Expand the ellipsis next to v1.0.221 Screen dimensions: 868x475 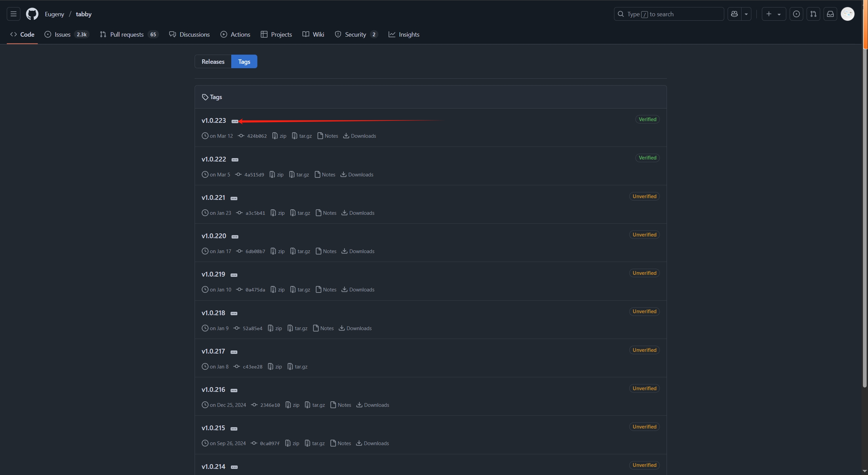(x=234, y=198)
